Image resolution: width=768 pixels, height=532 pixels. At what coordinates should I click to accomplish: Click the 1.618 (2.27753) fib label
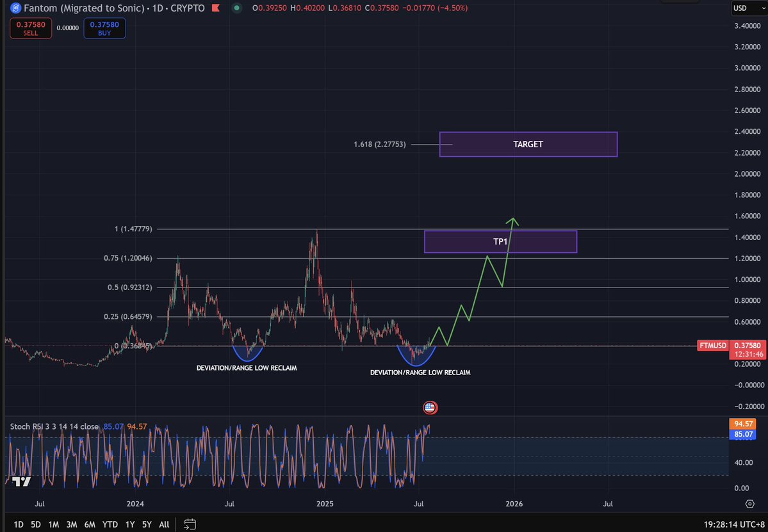click(380, 145)
